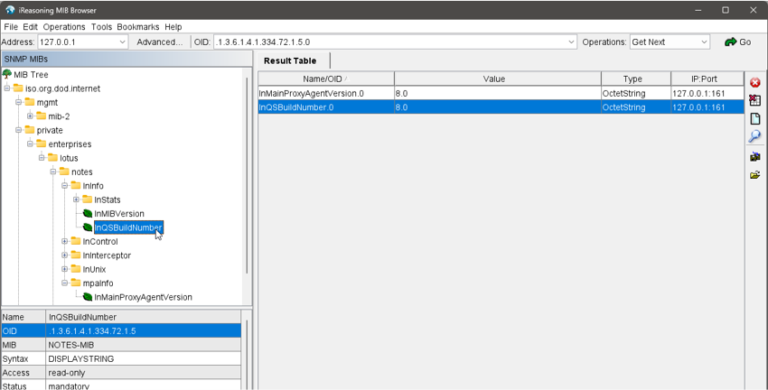Image resolution: width=768 pixels, height=390 pixels.
Task: Collapse the private tree node
Action: [18, 130]
